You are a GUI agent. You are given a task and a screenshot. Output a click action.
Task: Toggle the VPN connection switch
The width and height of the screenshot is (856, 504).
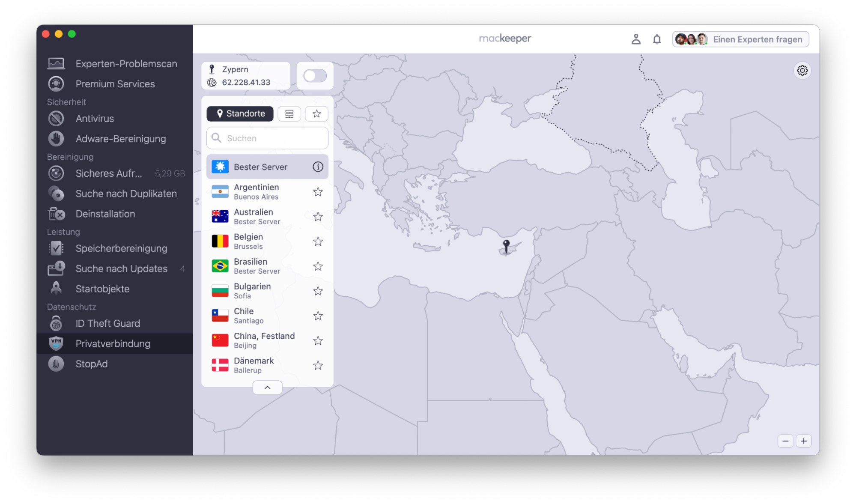(x=315, y=75)
